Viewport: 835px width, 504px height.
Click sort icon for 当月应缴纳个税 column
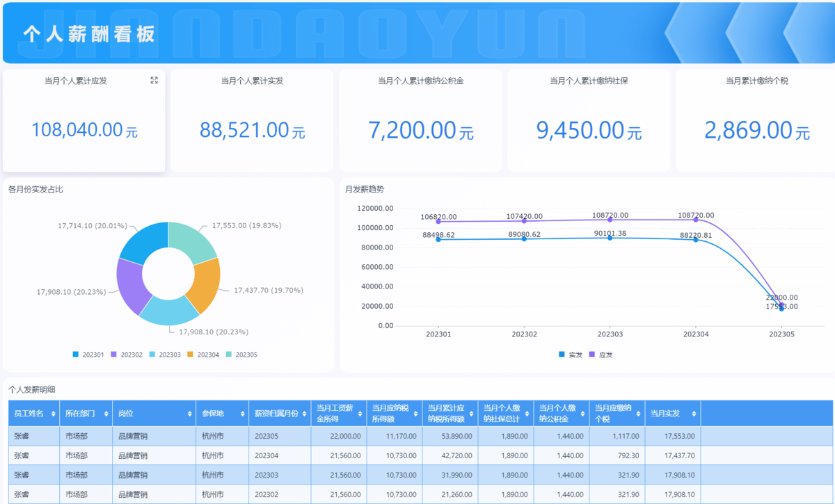tap(638, 414)
